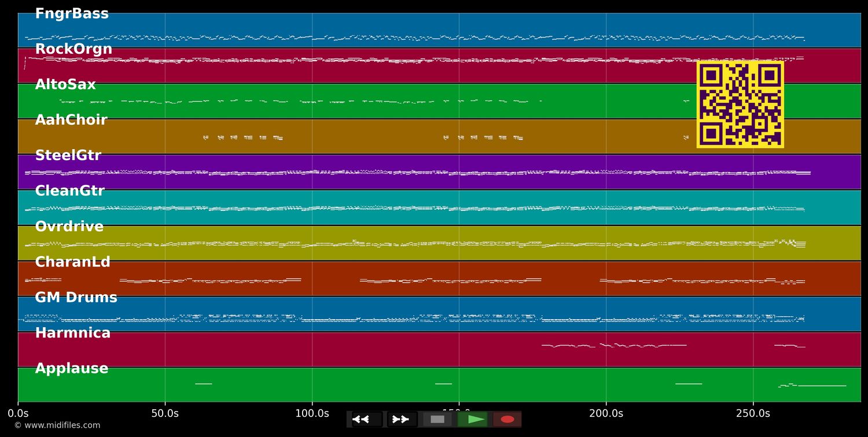The height and width of the screenshot is (437, 868).
Task: Expand the SteelGtr track lane
Action: coord(69,155)
